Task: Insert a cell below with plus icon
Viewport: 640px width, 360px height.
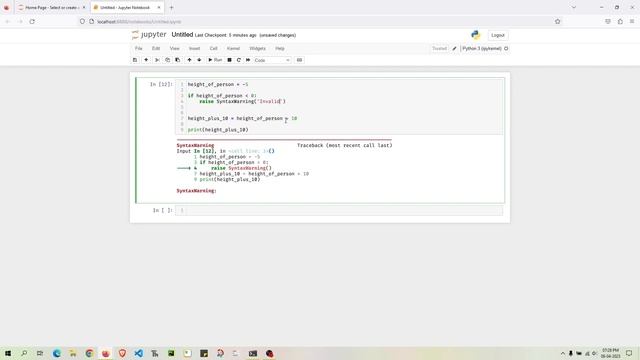Action: pyautogui.click(x=146, y=60)
